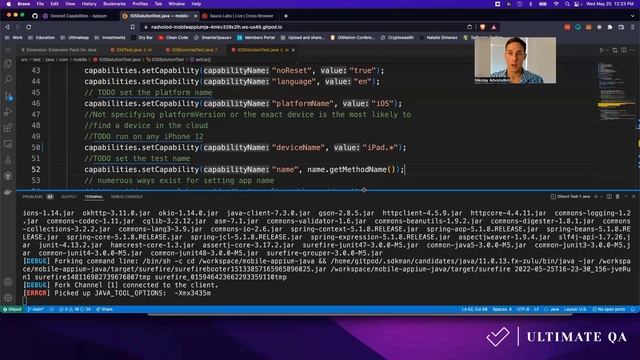Image resolution: width=640 pixels, height=360 pixels.
Task: Open Education bookmarks folder
Action: 41,38
